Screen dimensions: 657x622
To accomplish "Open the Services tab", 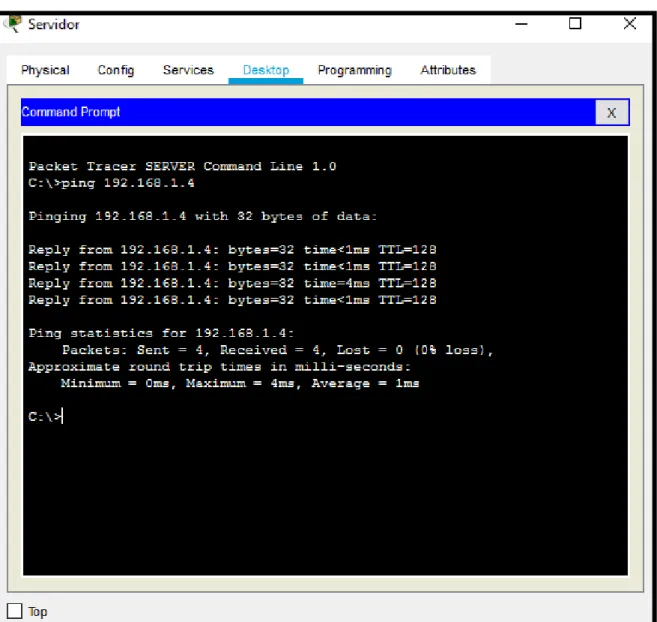I will [188, 70].
